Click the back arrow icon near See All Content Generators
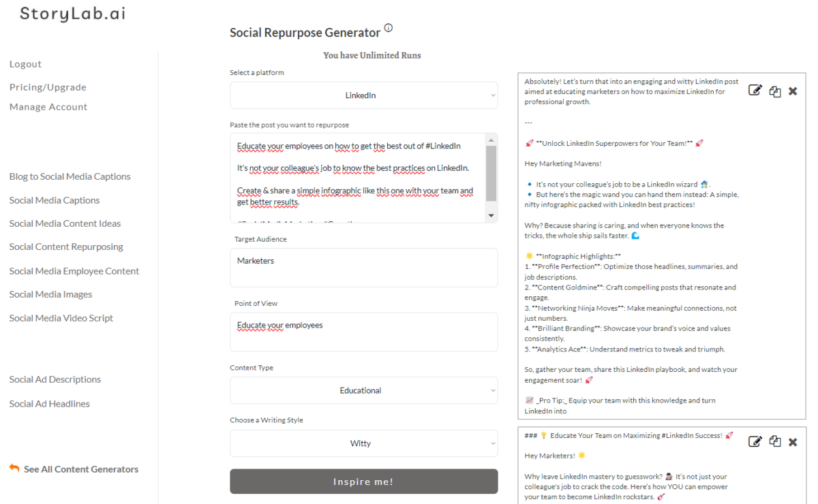Viewport: 818px width, 504px height. pyautogui.click(x=14, y=469)
